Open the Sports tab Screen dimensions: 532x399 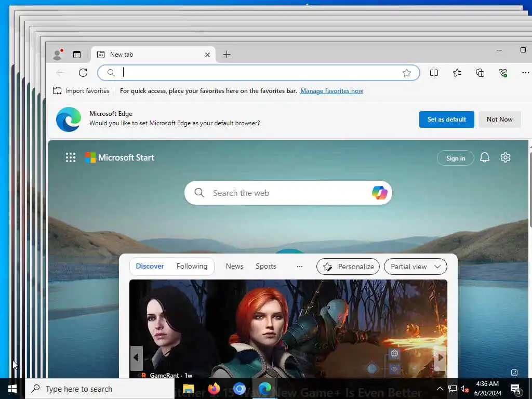265,267
